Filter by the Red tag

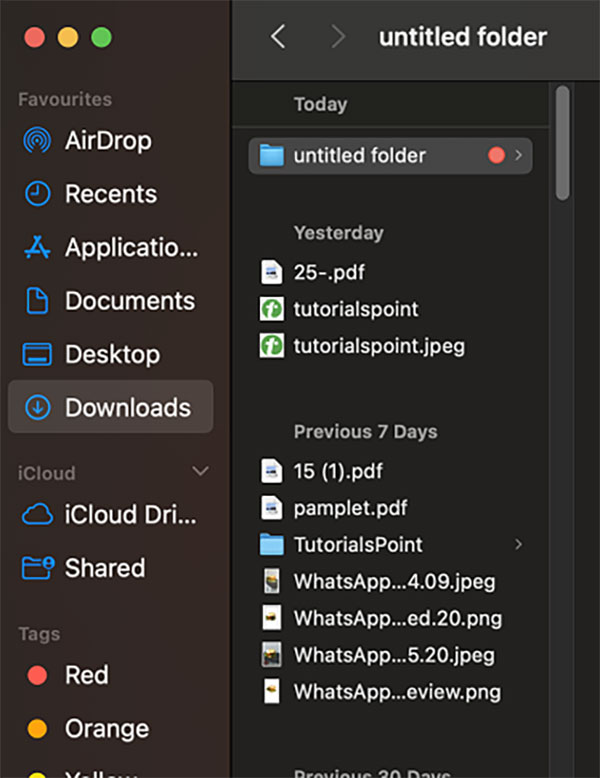point(86,675)
